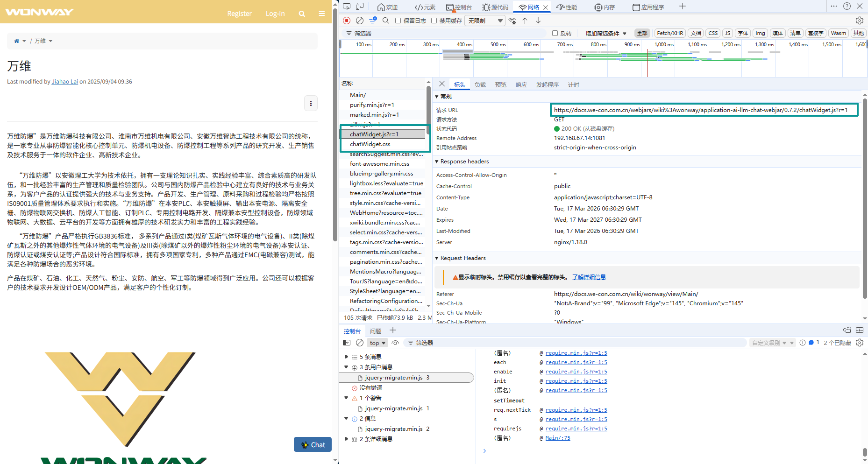Click the inspect element picker icon
The height and width of the screenshot is (464, 868).
(x=347, y=7)
